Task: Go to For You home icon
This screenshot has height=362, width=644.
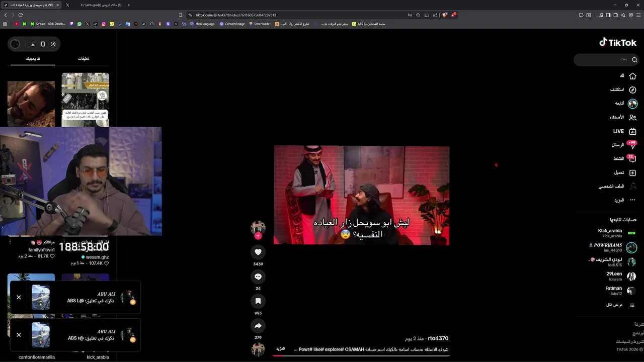Action: click(632, 76)
